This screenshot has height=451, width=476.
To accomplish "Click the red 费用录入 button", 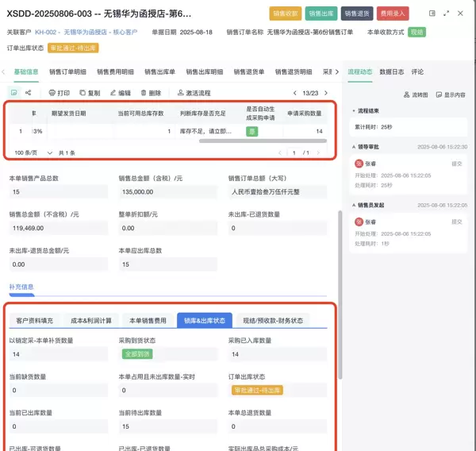I will (x=393, y=13).
